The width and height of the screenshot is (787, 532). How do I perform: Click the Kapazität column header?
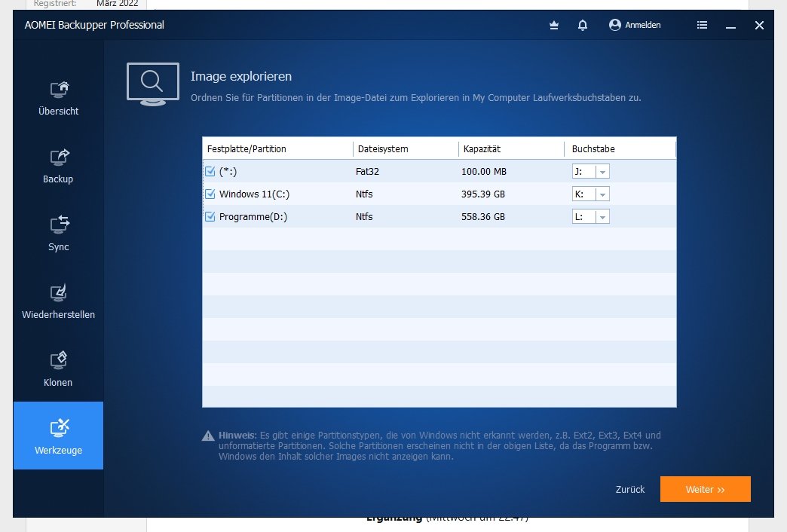[511, 149]
